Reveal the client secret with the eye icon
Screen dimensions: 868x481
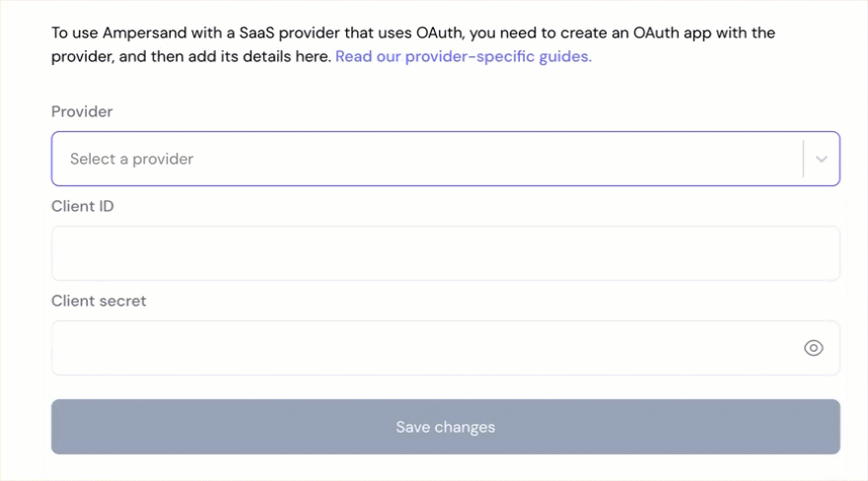(813, 348)
